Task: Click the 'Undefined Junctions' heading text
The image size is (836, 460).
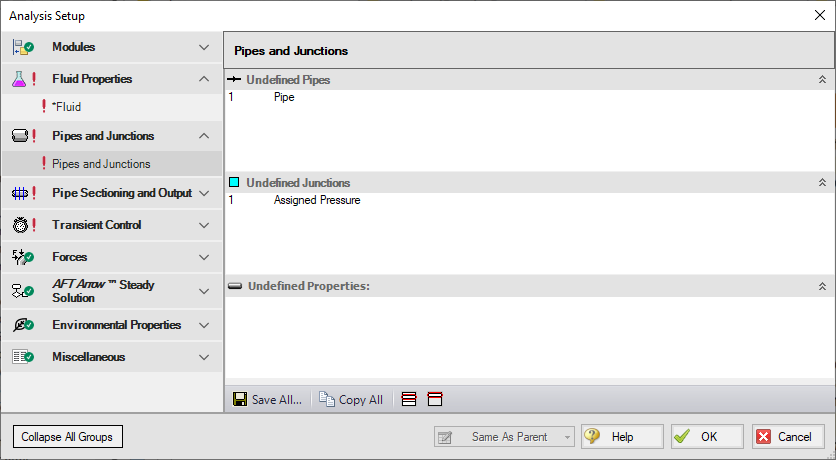Action: pyautogui.click(x=298, y=183)
